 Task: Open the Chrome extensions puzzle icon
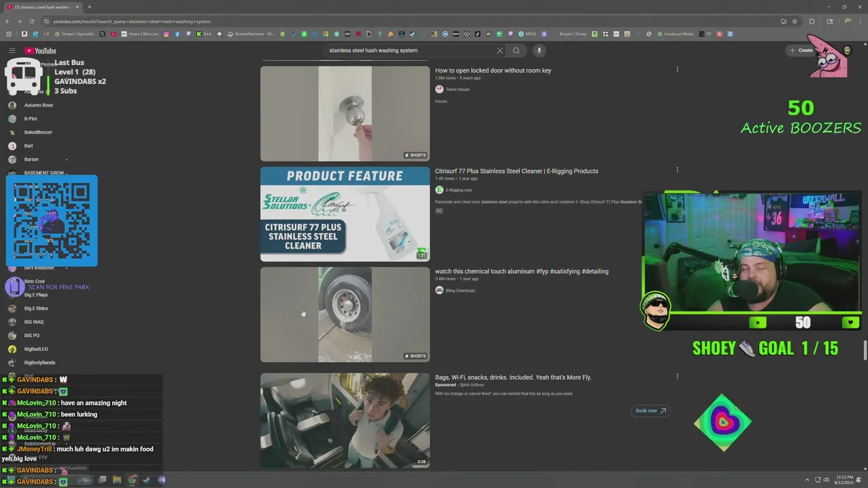812,21
